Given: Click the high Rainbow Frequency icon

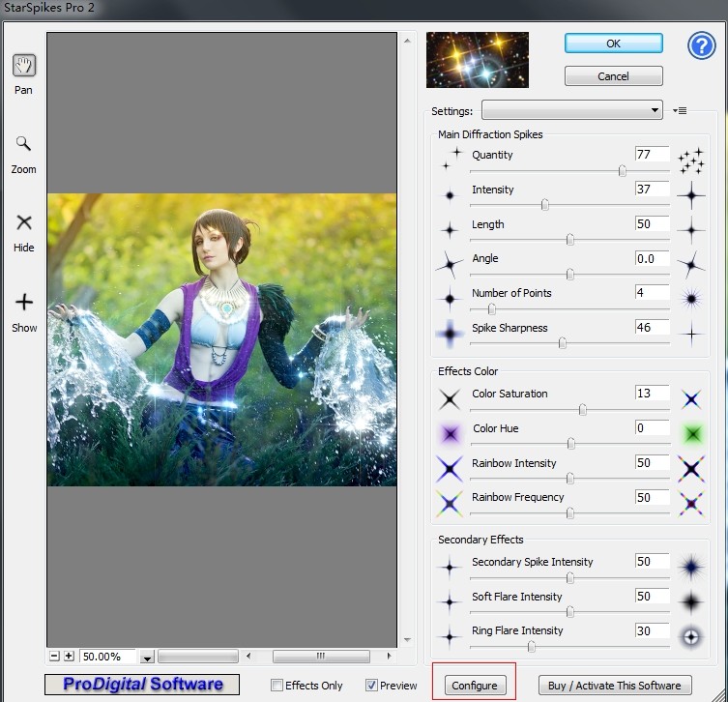Looking at the screenshot, I should (691, 504).
